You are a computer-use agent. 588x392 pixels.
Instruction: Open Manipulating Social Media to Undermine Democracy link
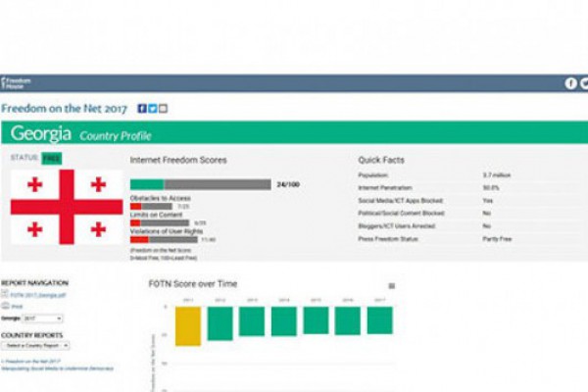[x=57, y=368]
